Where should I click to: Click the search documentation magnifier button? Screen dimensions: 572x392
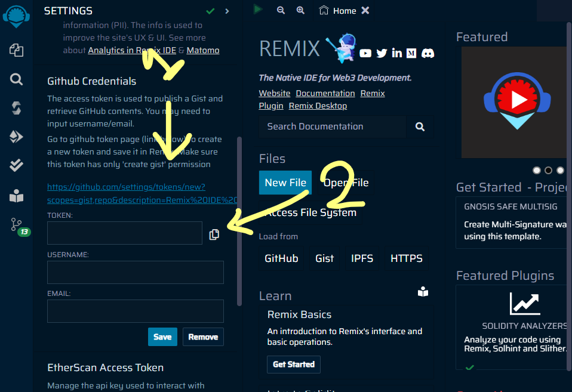[x=420, y=126]
